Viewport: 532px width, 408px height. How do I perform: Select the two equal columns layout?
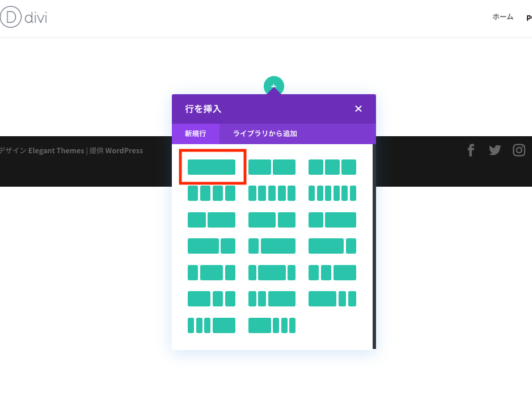point(272,166)
